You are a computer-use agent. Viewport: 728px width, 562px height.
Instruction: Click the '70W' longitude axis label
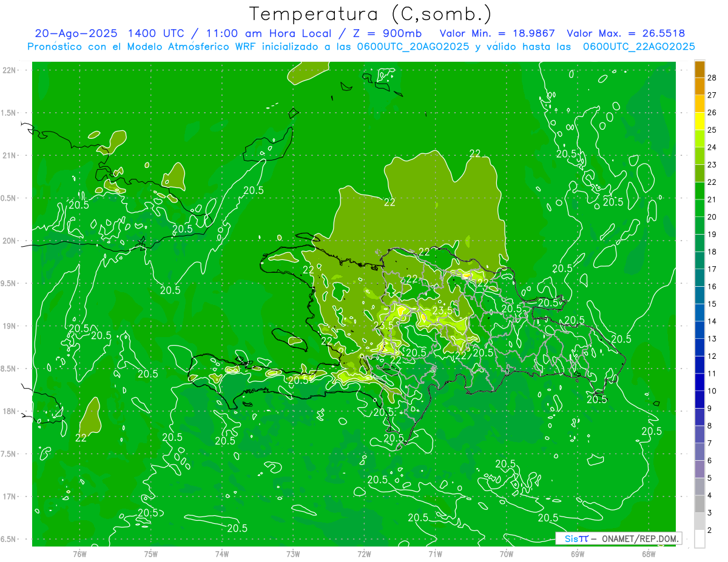point(507,554)
